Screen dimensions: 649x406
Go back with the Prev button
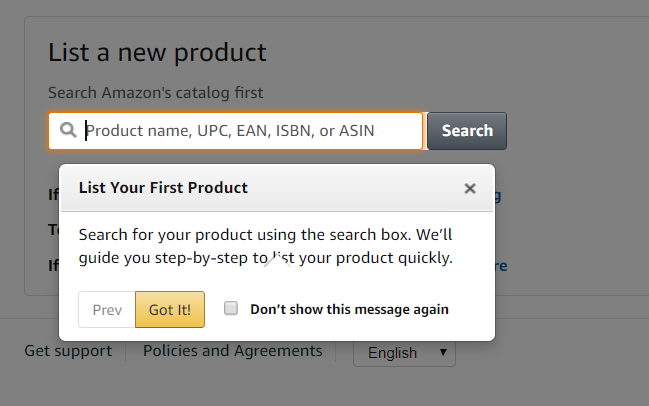click(107, 310)
